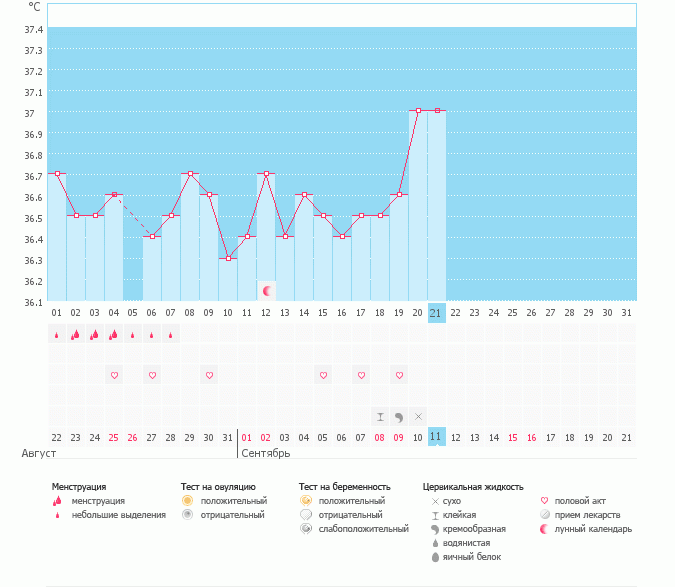This screenshot has width=675, height=587.
Task: Select the heart icon on cycle day 19
Action: point(399,375)
